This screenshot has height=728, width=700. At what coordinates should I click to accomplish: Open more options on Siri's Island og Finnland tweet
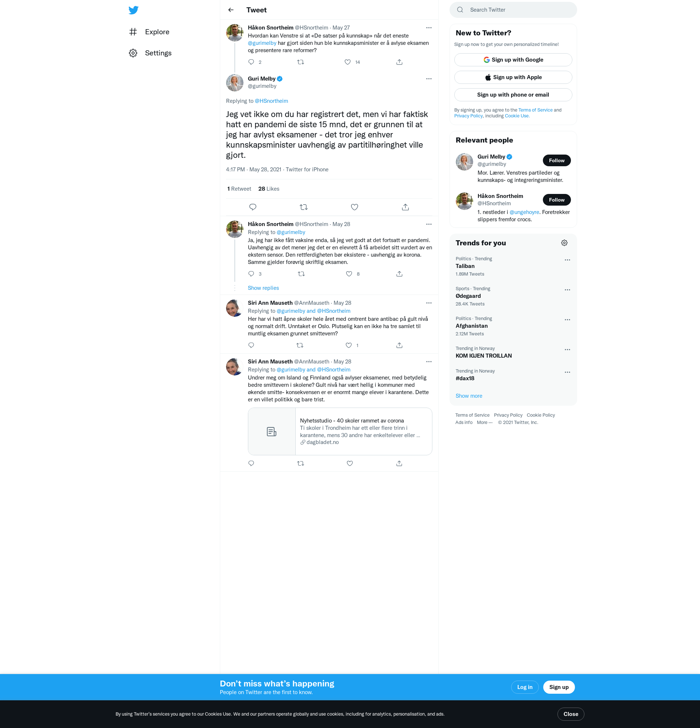429,362
